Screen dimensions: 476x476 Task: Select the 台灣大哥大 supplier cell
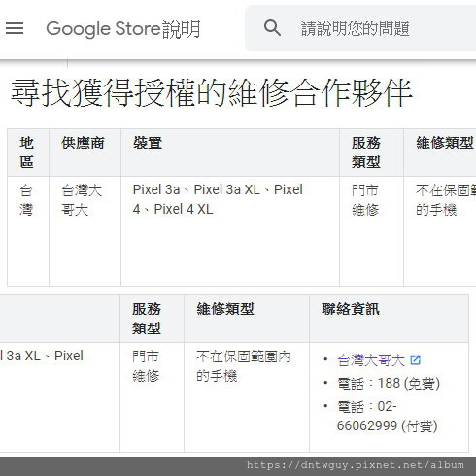[85, 231]
